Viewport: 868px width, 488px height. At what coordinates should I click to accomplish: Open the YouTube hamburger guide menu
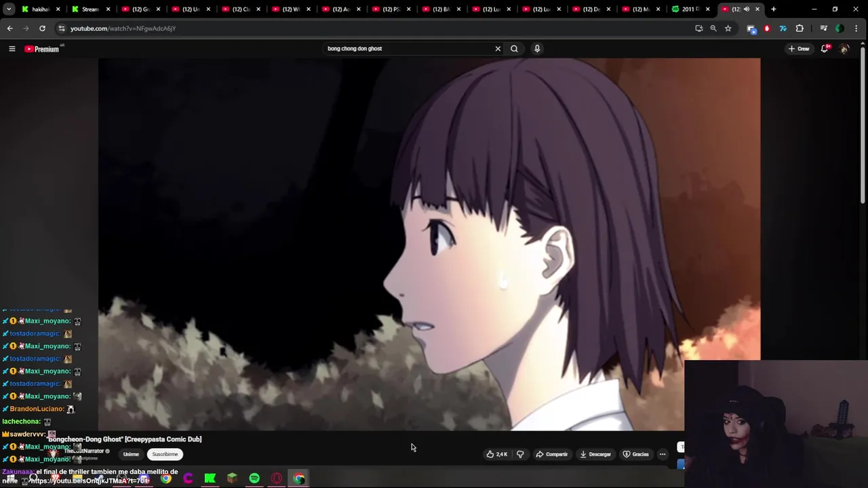point(12,49)
